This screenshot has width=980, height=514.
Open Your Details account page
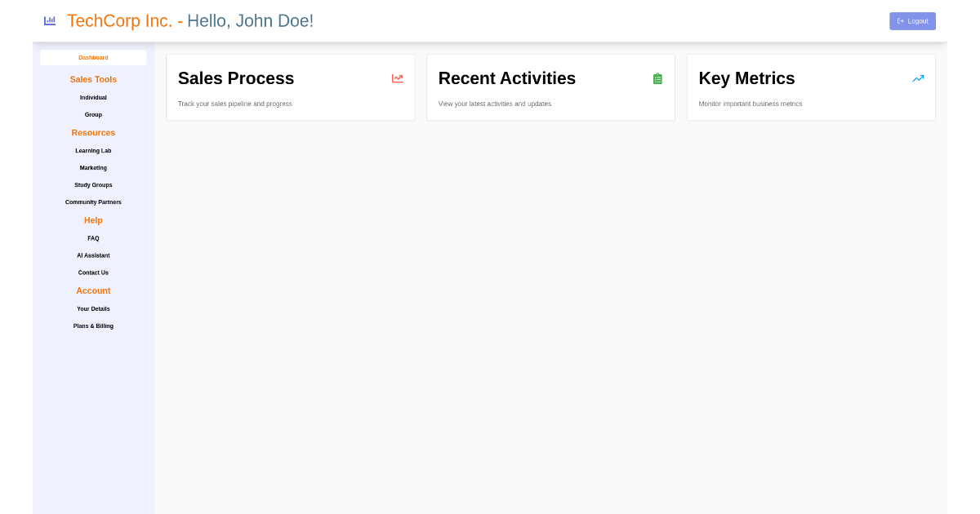93,309
